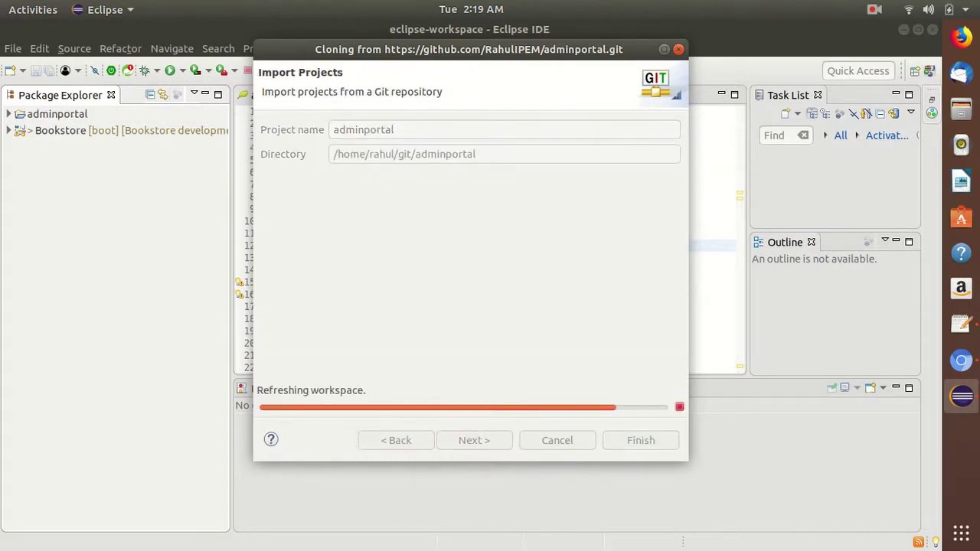The image size is (980, 551).
Task: Click the Debug bug icon in toolbar
Action: click(144, 70)
